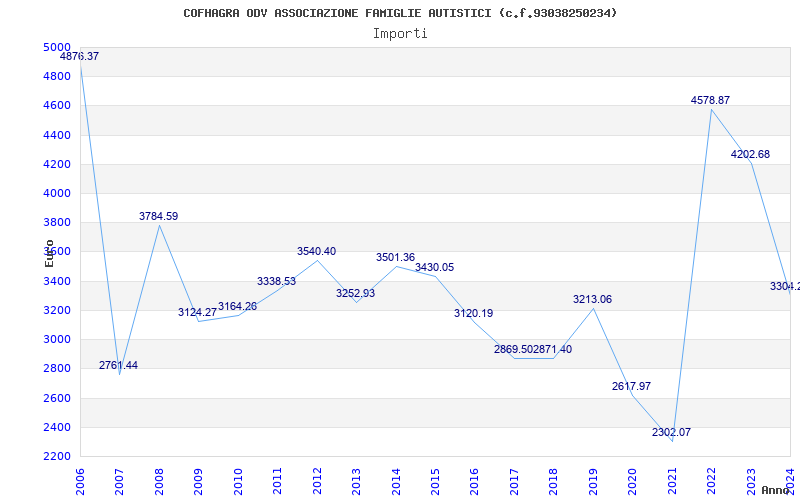This screenshot has height=500, width=800.
Task: Select data label 3252.93
Action: coord(356,294)
